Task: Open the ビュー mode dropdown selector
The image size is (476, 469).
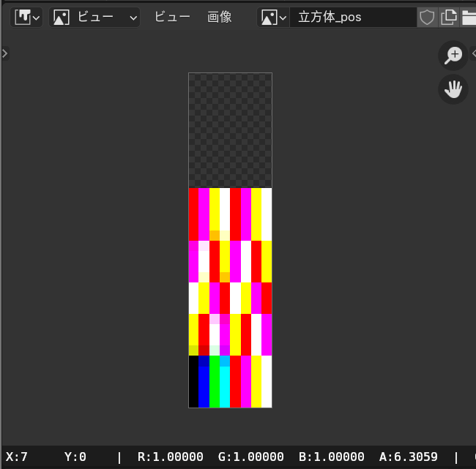Action: 94,18
